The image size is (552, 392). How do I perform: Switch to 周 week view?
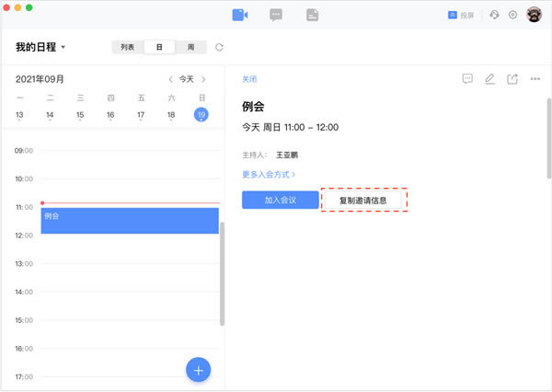click(x=190, y=47)
